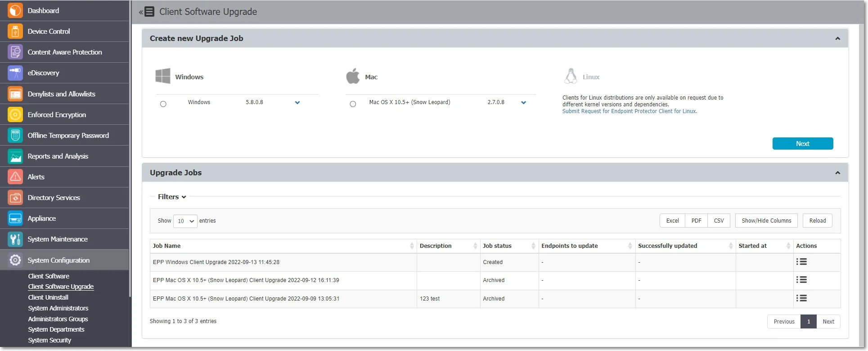Screen dimensions: 868x351
Task: Go to Client Software submenu
Action: pos(49,276)
